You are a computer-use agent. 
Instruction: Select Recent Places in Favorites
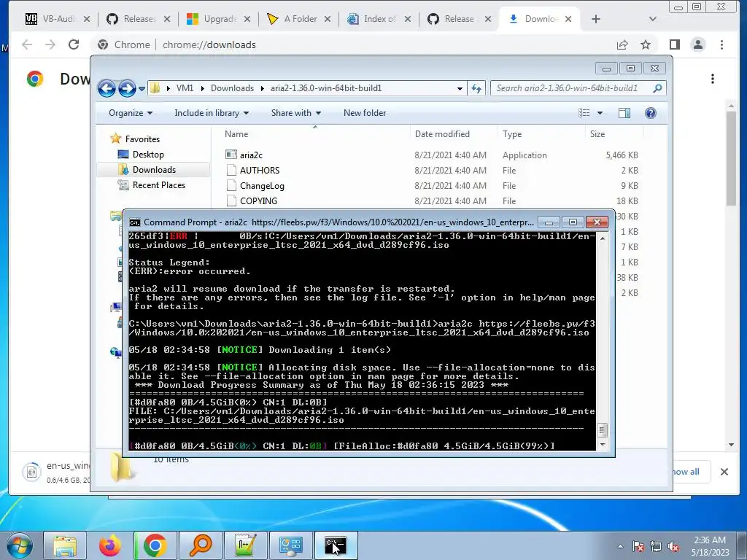coord(158,184)
